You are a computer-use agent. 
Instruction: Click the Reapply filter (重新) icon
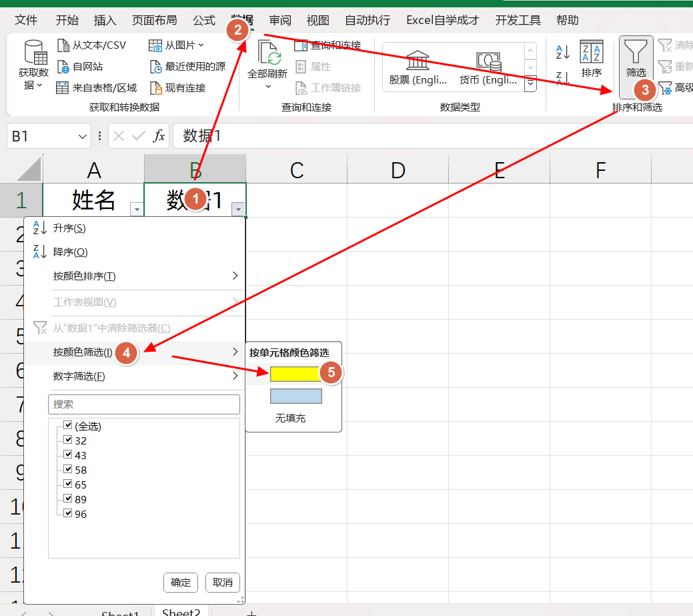(665, 66)
